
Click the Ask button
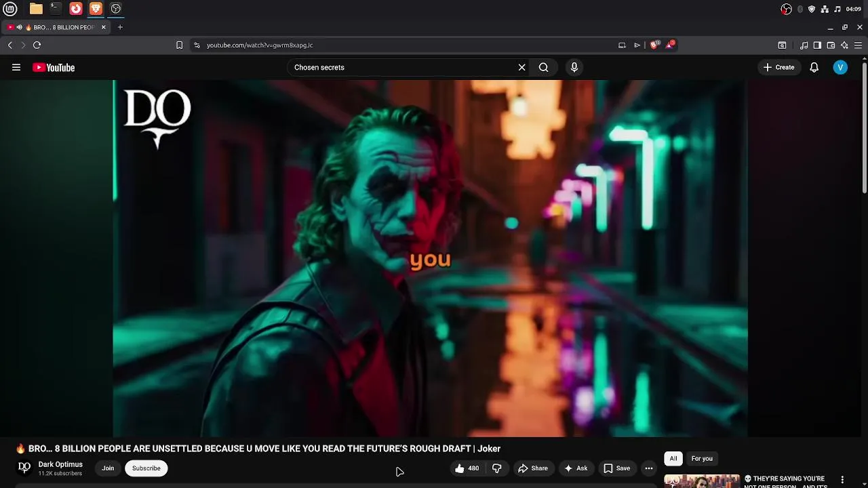pos(576,468)
